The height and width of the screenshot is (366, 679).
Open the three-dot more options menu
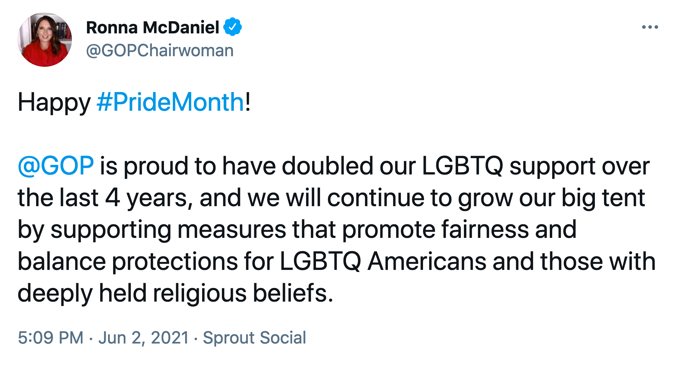tap(650, 27)
